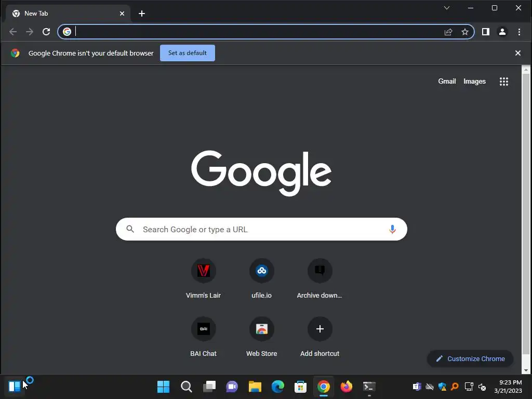Bookmark this tab with the star icon
The image size is (532, 399).
coord(465,32)
